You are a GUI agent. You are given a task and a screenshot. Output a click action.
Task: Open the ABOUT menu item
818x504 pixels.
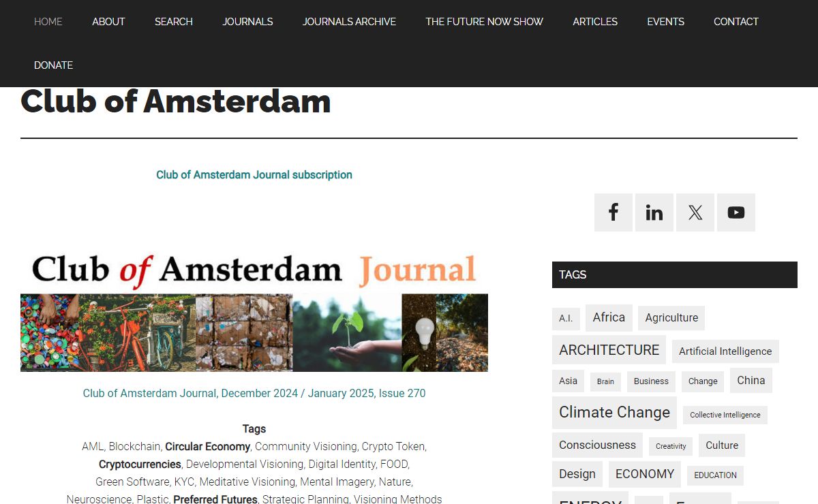(x=108, y=22)
